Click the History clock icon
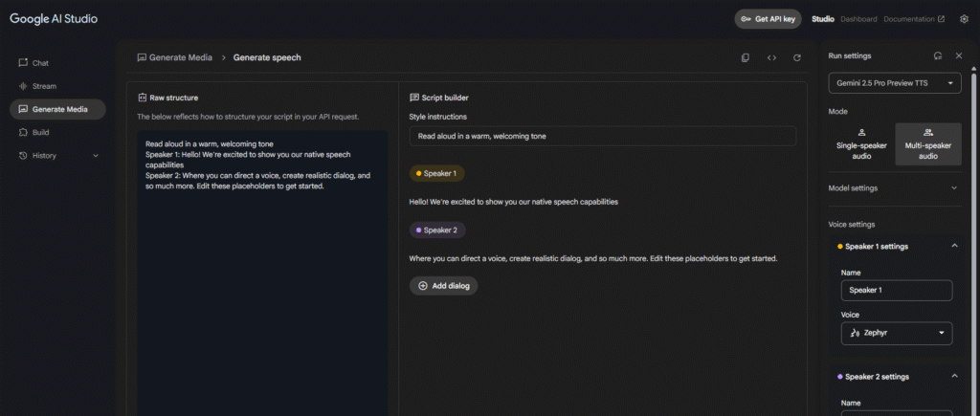The height and width of the screenshot is (416, 980). click(x=23, y=156)
